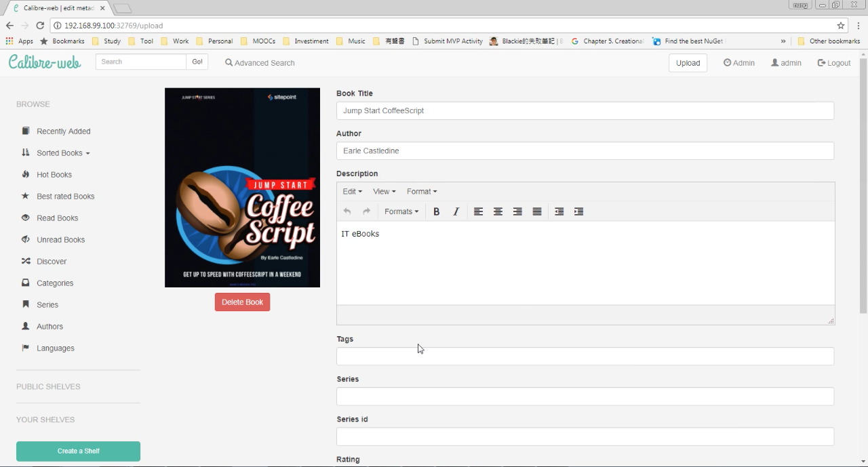Click the Calibre-web logo

click(x=45, y=62)
